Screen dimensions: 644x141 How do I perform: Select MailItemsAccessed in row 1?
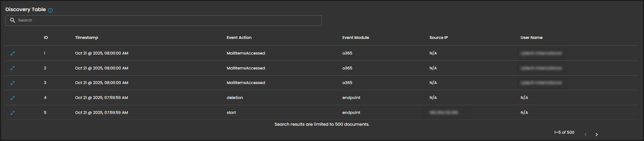pos(246,53)
